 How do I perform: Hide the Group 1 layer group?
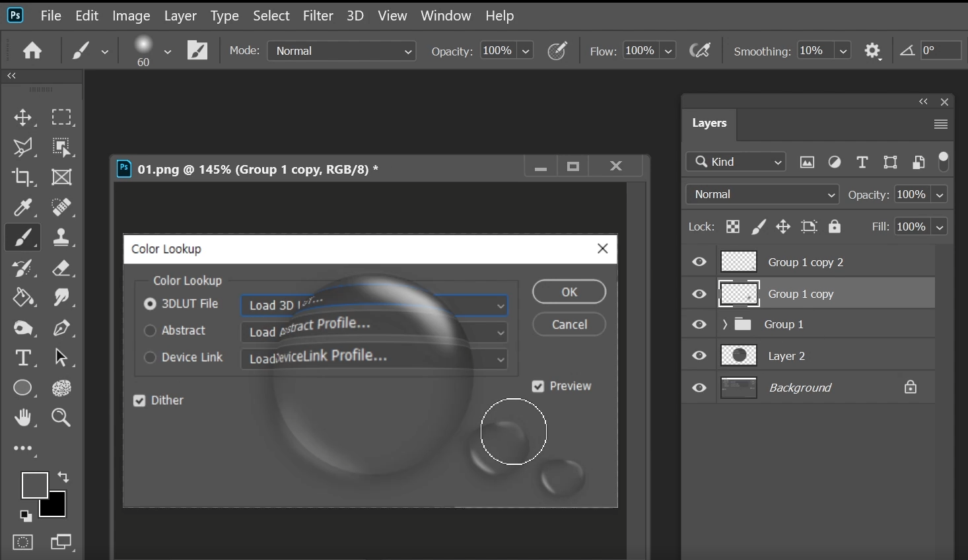pos(699,324)
